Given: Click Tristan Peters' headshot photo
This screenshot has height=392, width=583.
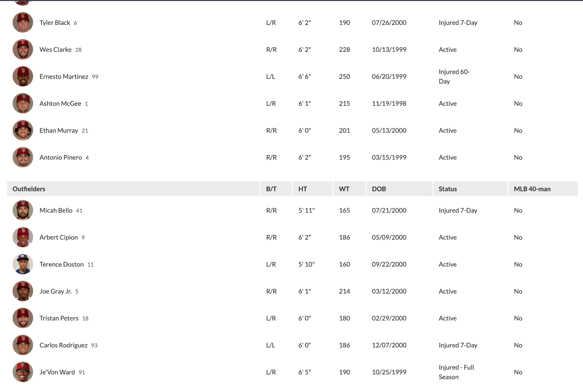Looking at the screenshot, I should pos(23,318).
